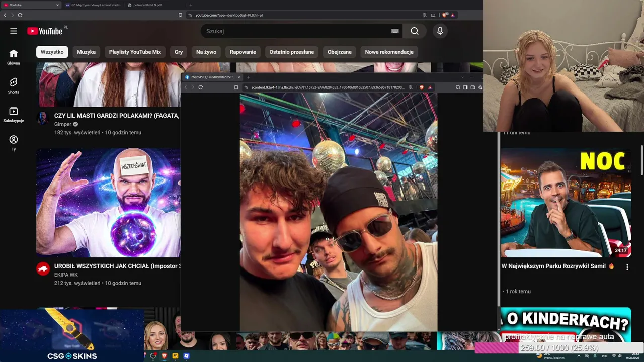Go to the YouTube logo home link
This screenshot has width=644, height=362.
[x=45, y=31]
